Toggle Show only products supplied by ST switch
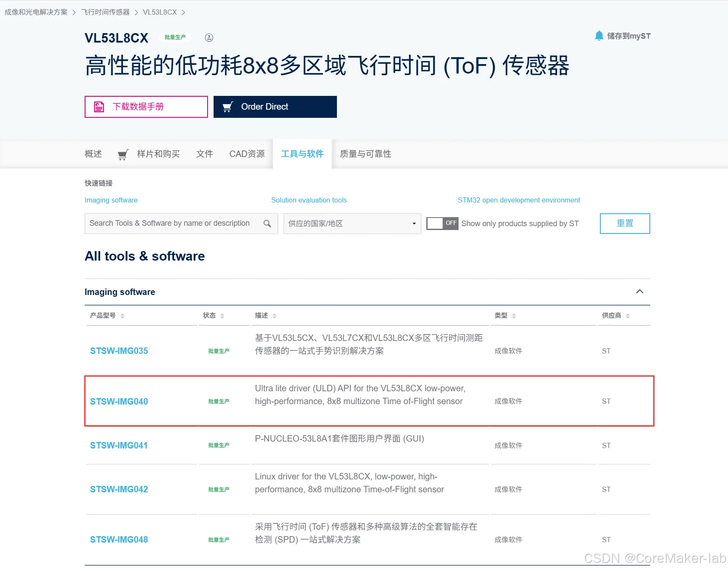 point(442,223)
